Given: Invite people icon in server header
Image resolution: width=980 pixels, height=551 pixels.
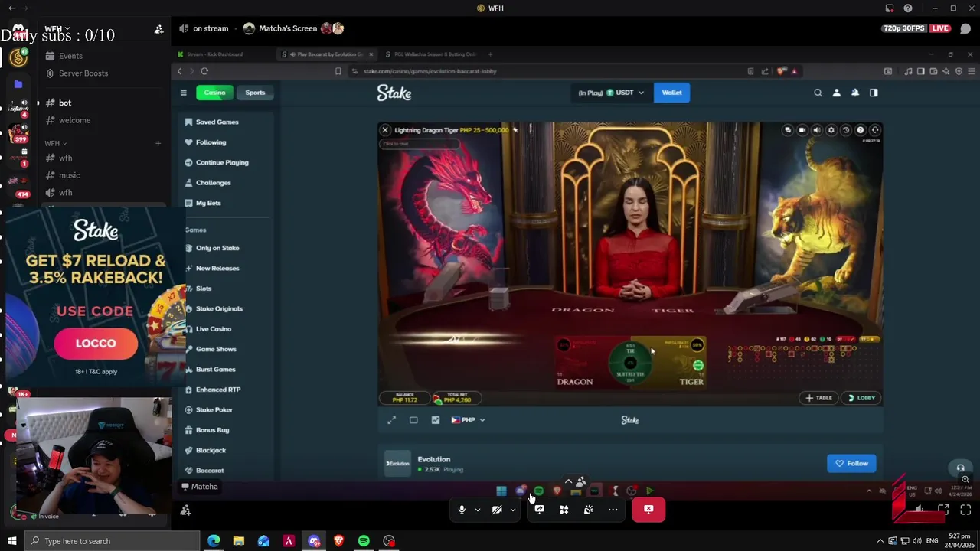Looking at the screenshot, I should (x=158, y=29).
